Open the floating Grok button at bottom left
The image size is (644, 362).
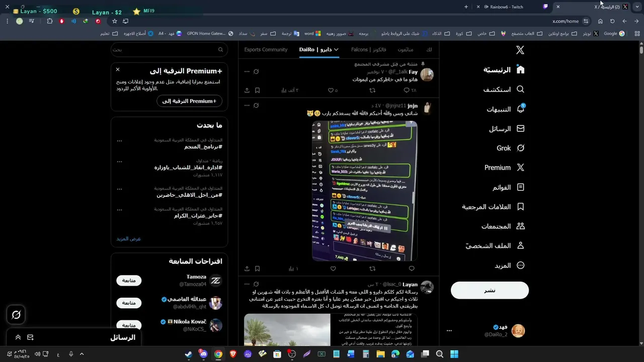pos(16,315)
